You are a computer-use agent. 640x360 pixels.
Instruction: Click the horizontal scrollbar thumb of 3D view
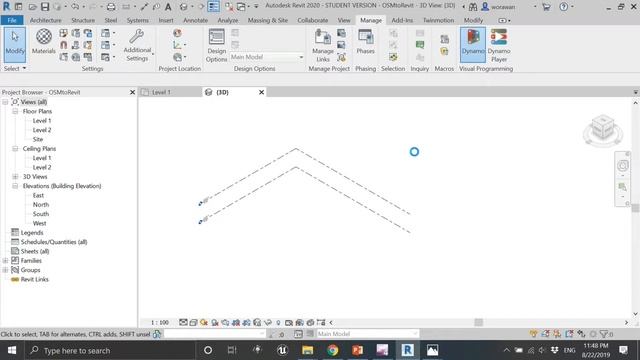coord(478,322)
